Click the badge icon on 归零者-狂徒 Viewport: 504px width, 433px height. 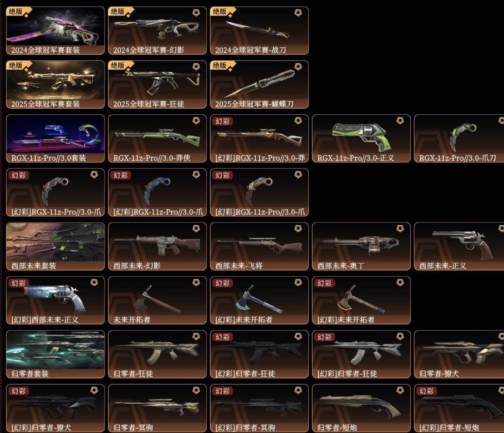tap(196, 336)
